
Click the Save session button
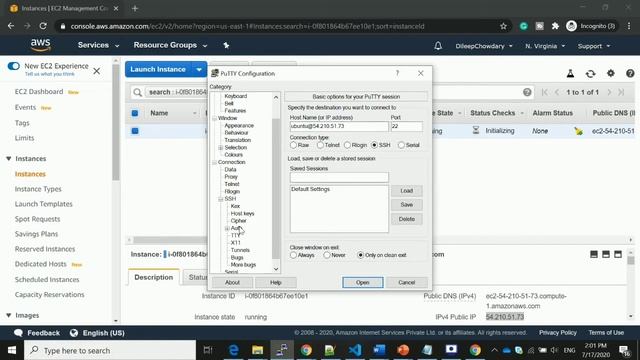click(407, 205)
